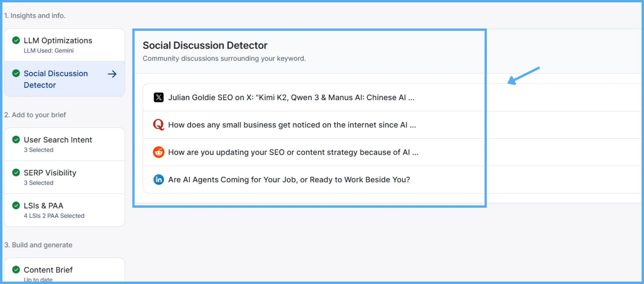Click green check next to SERP Visibility
The height and width of the screenshot is (284, 644).
(16, 172)
